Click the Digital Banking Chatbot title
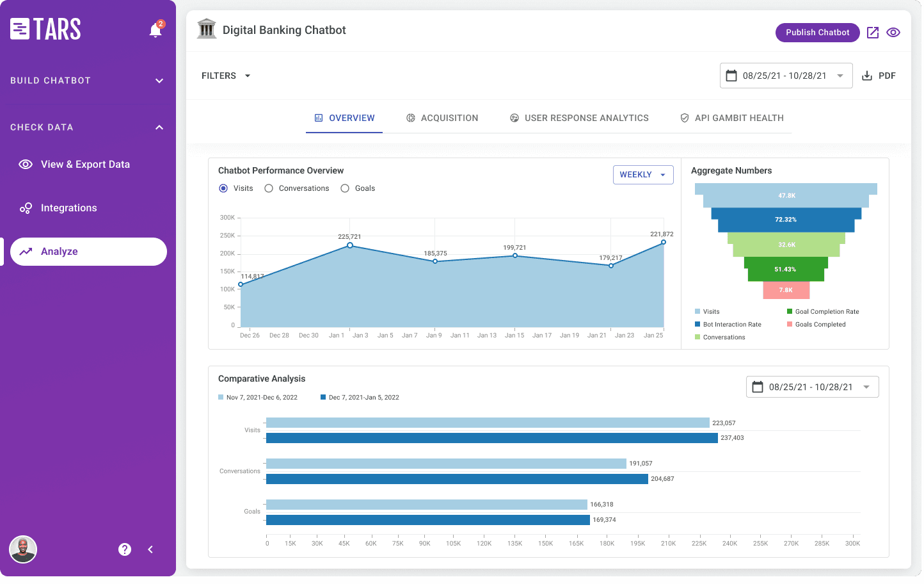 click(285, 30)
